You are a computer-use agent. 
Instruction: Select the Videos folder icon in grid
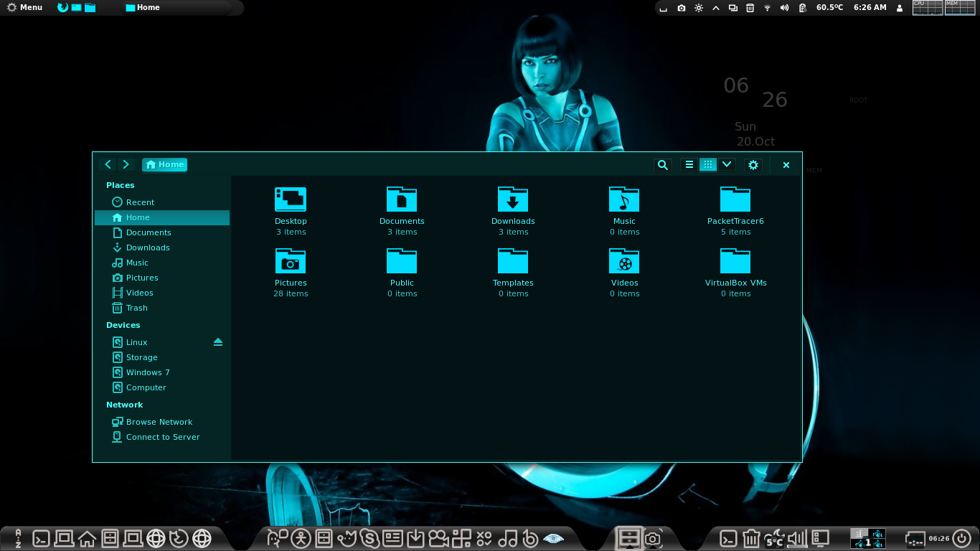[624, 261]
